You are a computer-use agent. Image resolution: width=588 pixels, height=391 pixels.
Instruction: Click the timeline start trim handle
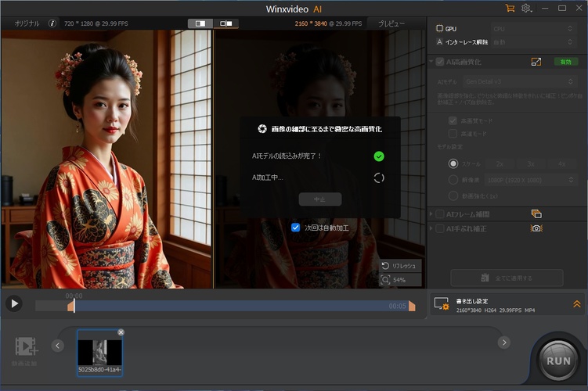pyautogui.click(x=71, y=307)
